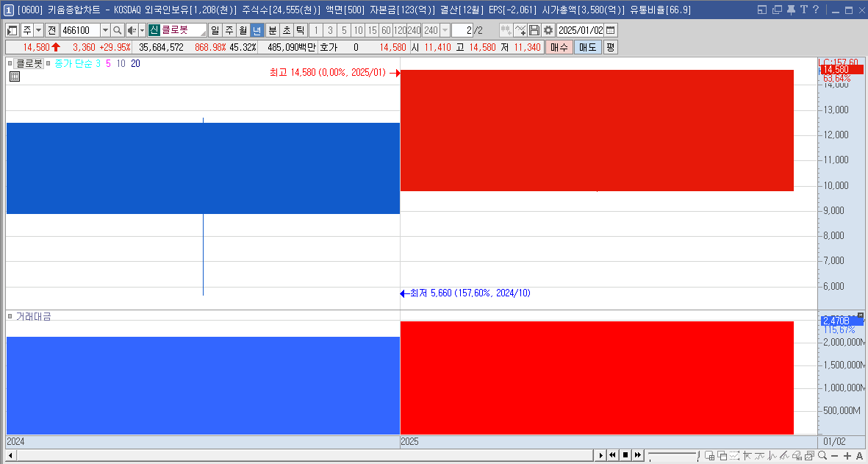The image size is (868, 464).
Task: Click the eraser delete-drawing icon at bottom
Action: point(797,455)
